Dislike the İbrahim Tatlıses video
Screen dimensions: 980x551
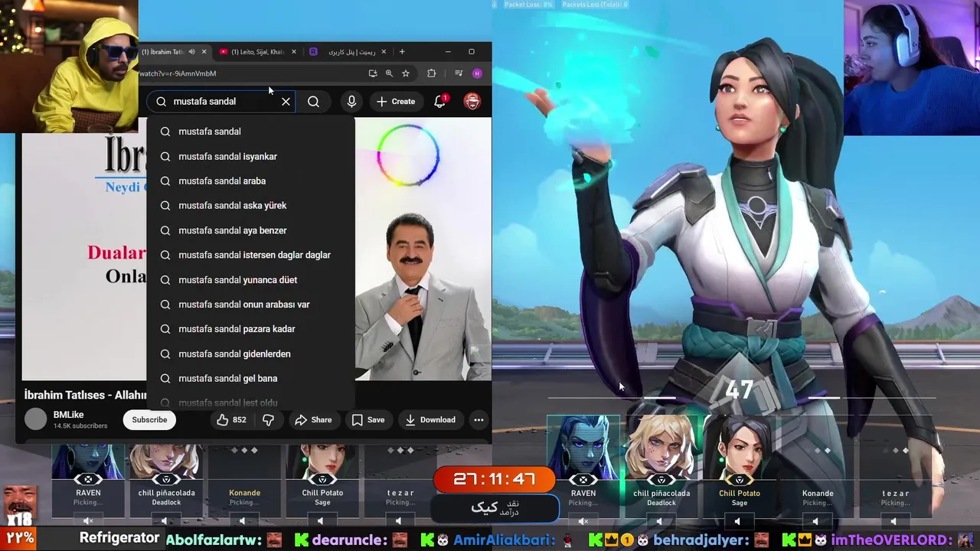coord(268,419)
